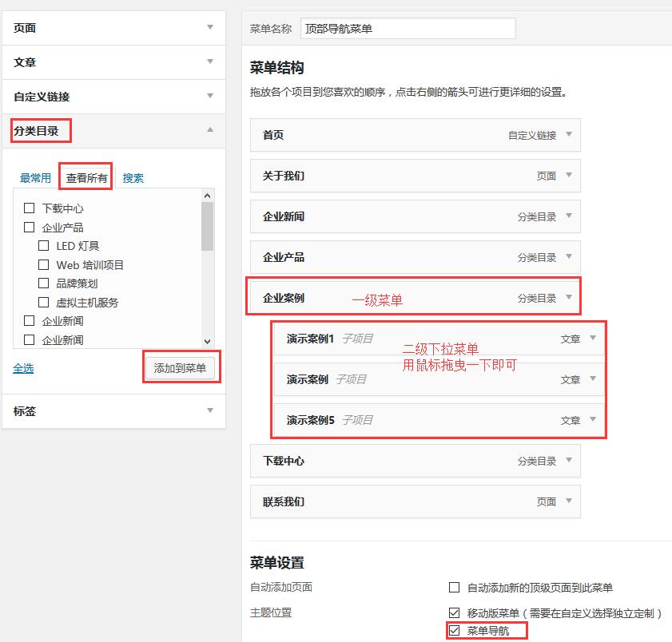Screen dimensions: 672x642
Task: Uncheck the 菜单导航 theme location checkbox
Action: [455, 631]
